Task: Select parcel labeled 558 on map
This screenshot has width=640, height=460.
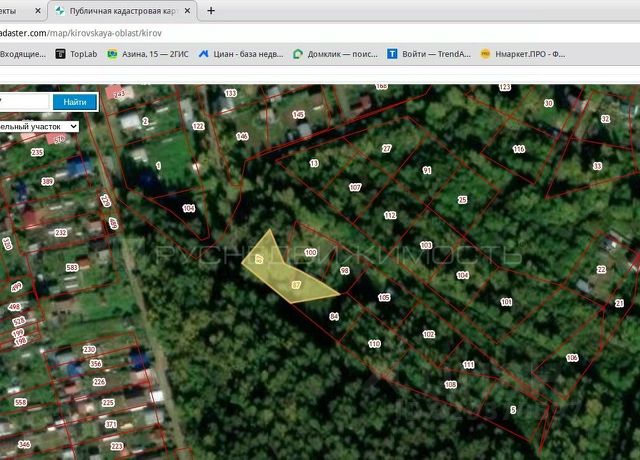Action: pos(20,402)
